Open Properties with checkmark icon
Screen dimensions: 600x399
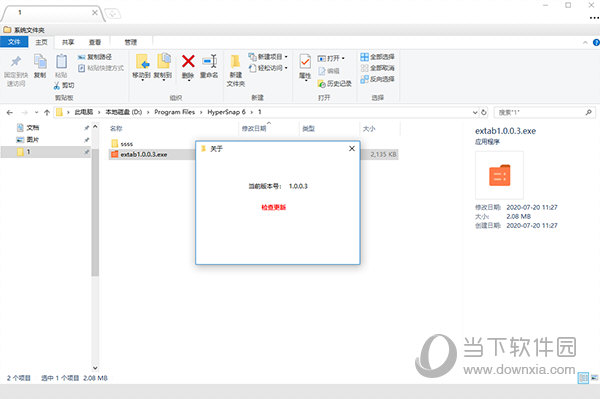[x=305, y=67]
